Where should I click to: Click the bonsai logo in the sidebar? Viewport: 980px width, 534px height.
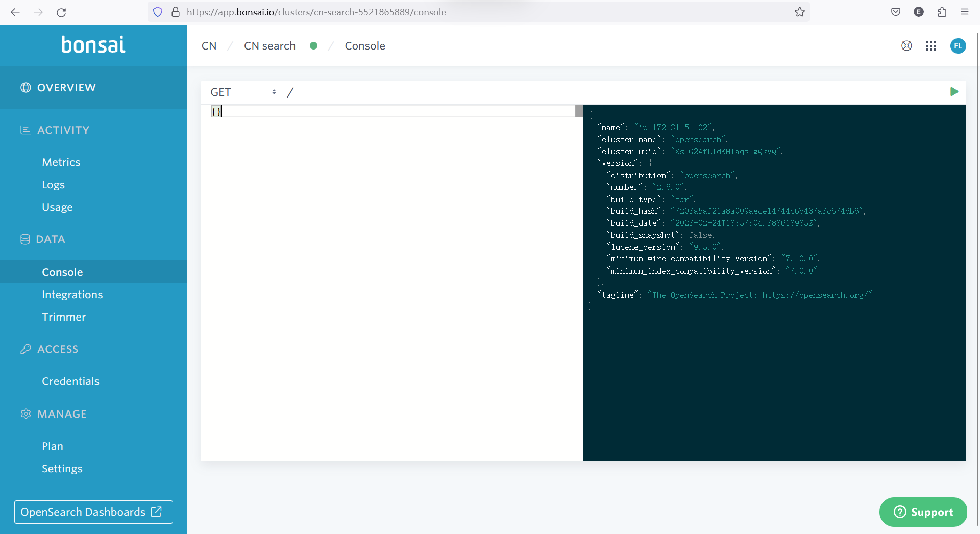(93, 45)
